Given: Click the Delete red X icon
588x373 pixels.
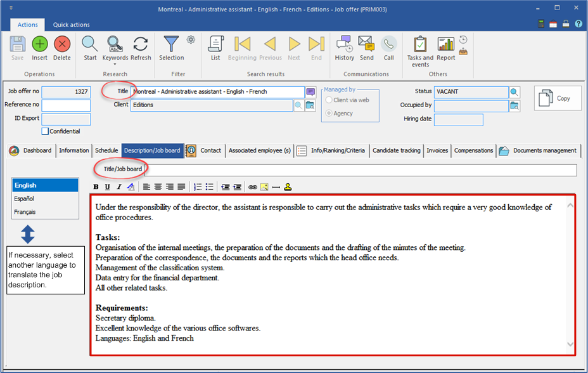Looking at the screenshot, I should click(62, 44).
